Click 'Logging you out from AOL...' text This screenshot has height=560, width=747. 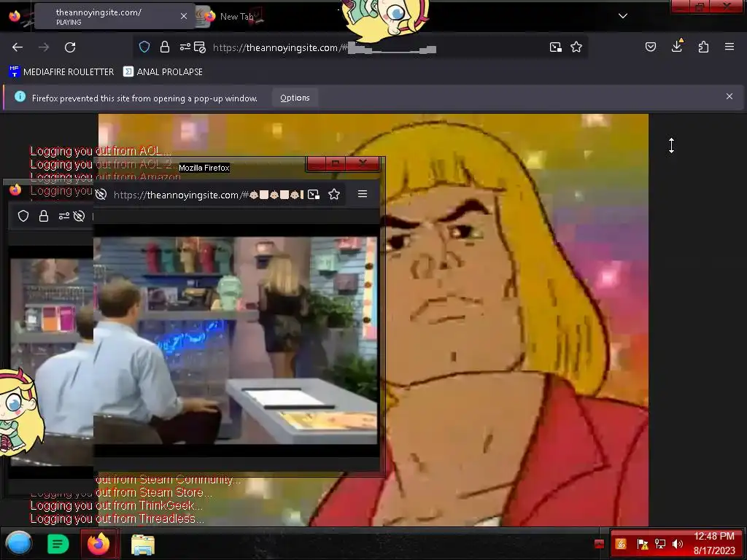pyautogui.click(x=100, y=151)
